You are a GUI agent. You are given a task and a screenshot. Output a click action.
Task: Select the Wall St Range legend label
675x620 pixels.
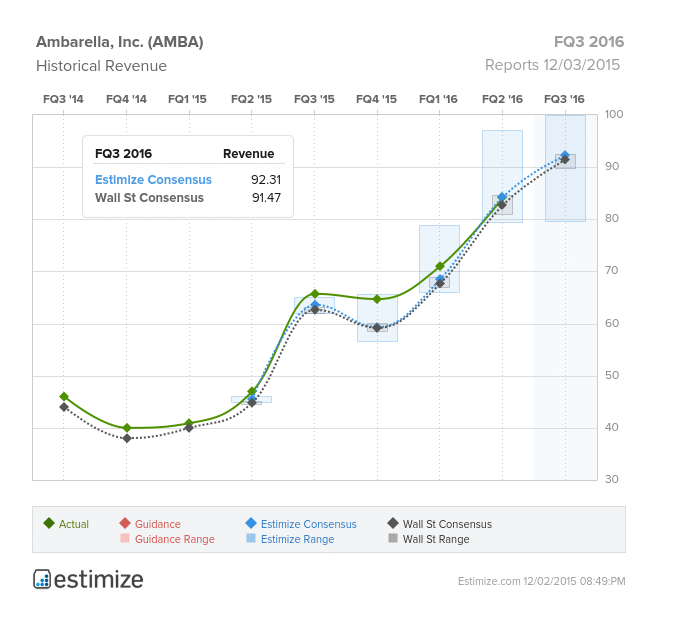point(436,539)
